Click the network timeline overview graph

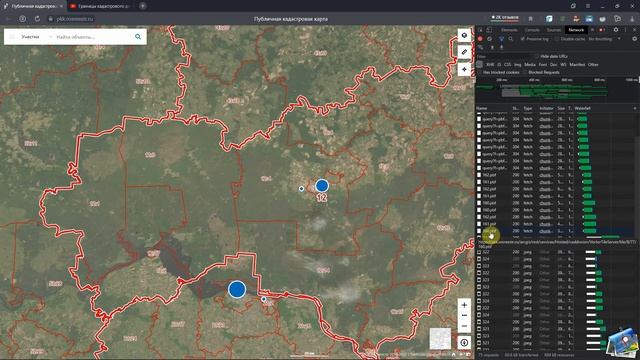556,91
